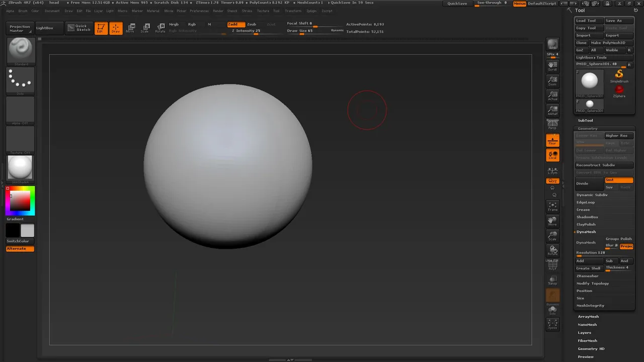Open the Preferences menu
Screen dimensions: 644x362
point(199,11)
